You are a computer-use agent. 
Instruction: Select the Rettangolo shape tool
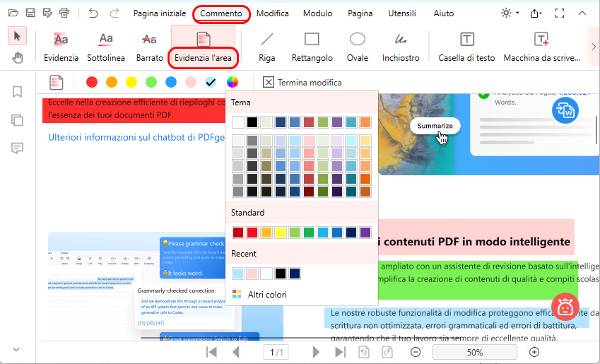pos(312,47)
